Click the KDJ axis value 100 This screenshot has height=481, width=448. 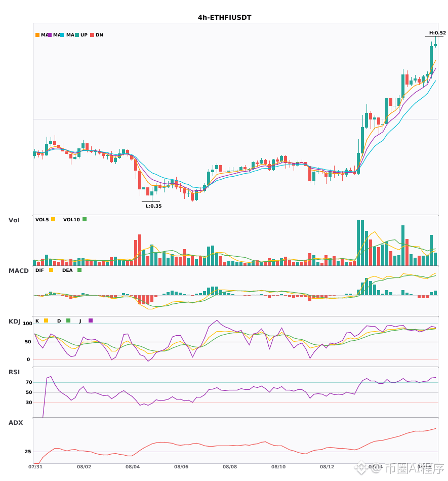[x=27, y=324]
